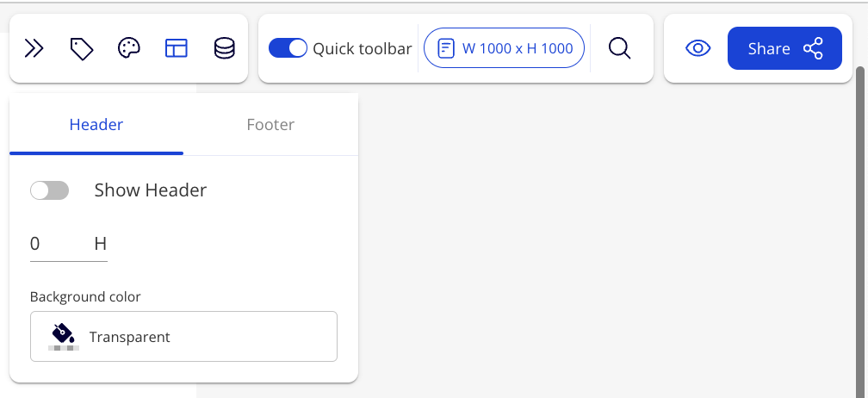
Task: Open the Transparent background color picker
Action: point(183,337)
